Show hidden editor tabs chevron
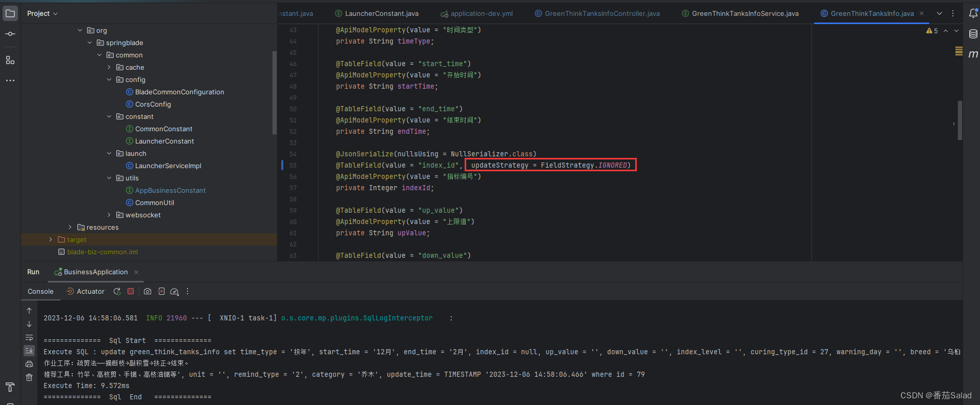The image size is (980, 405). tap(940, 13)
